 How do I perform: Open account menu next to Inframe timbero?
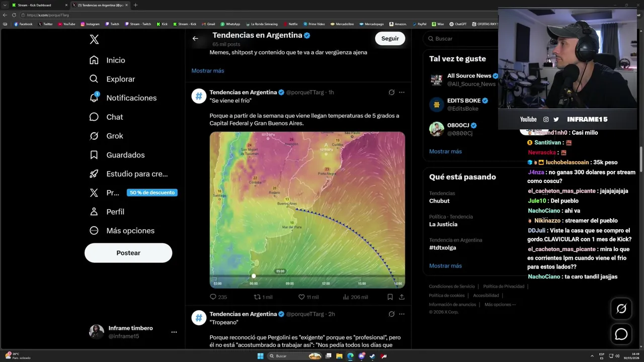coord(174,332)
